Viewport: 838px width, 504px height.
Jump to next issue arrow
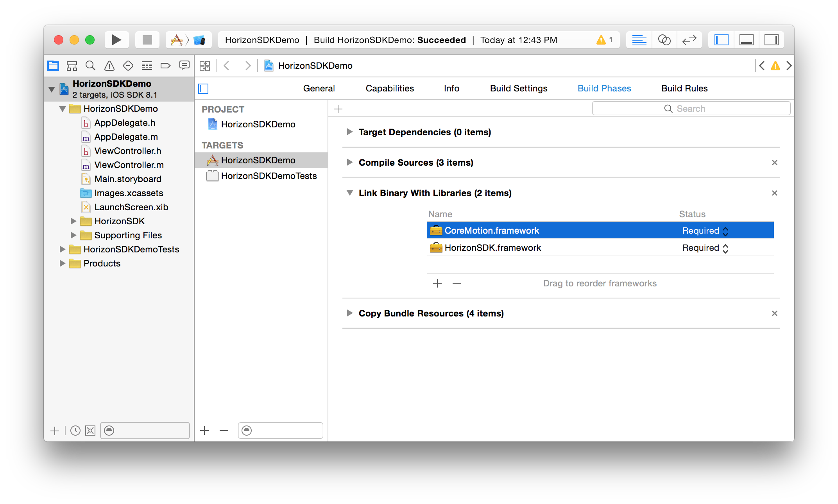[x=789, y=66]
